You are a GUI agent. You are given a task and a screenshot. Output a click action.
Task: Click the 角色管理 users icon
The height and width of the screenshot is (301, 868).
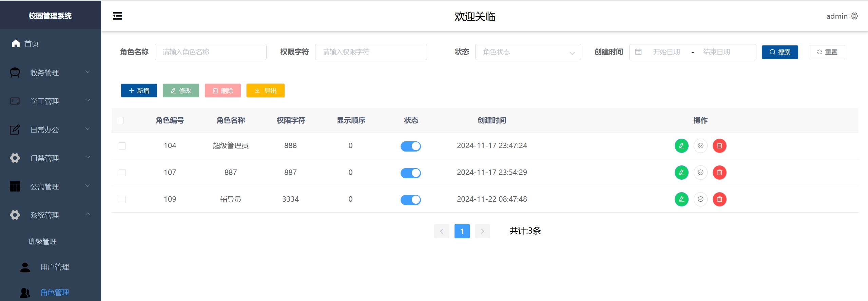pos(25,293)
